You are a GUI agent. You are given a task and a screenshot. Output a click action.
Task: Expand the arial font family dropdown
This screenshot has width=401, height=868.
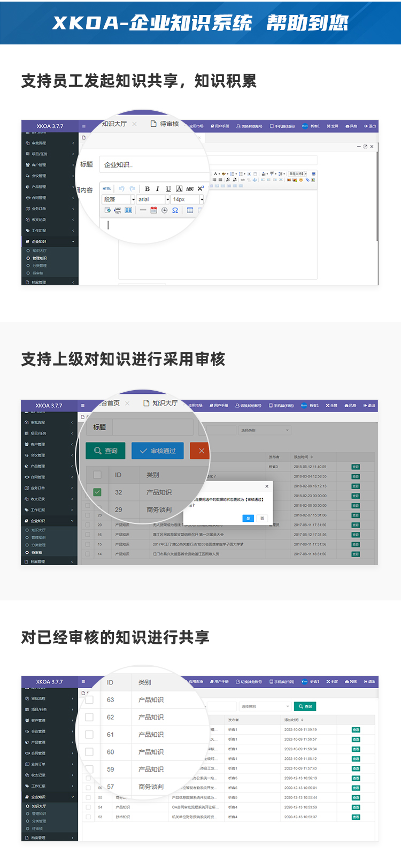[x=153, y=200]
